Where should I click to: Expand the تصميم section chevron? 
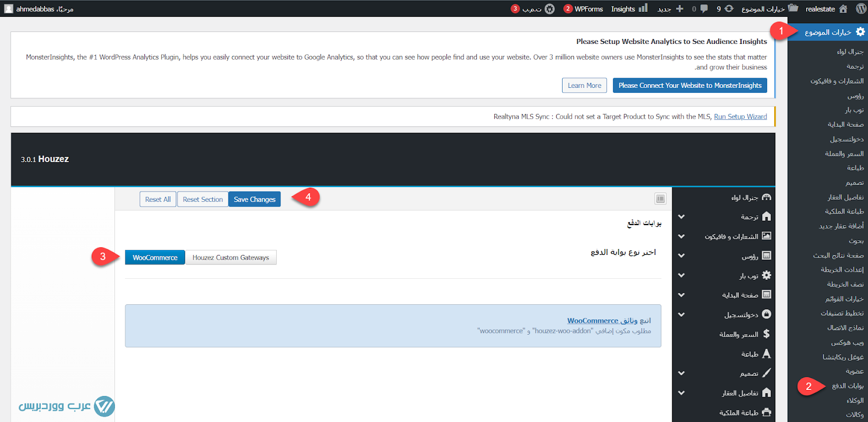point(681,373)
